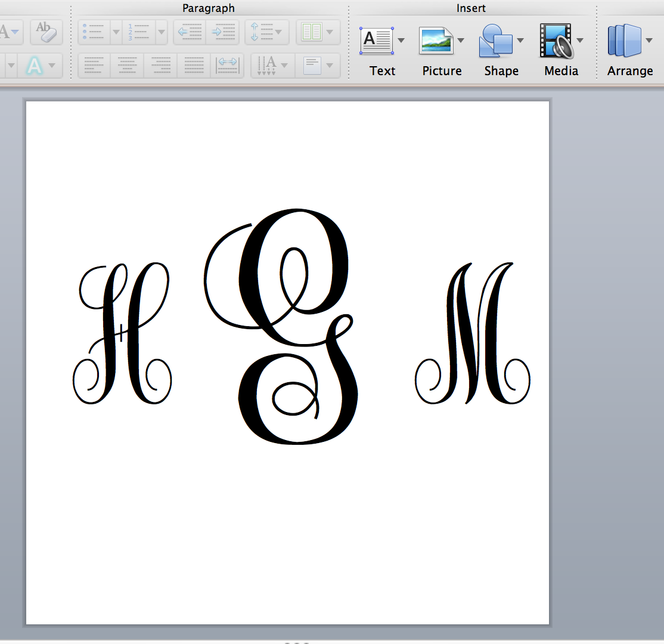Viewport: 664px width, 644px height.
Task: Click the increase indent icon
Action: [222, 32]
